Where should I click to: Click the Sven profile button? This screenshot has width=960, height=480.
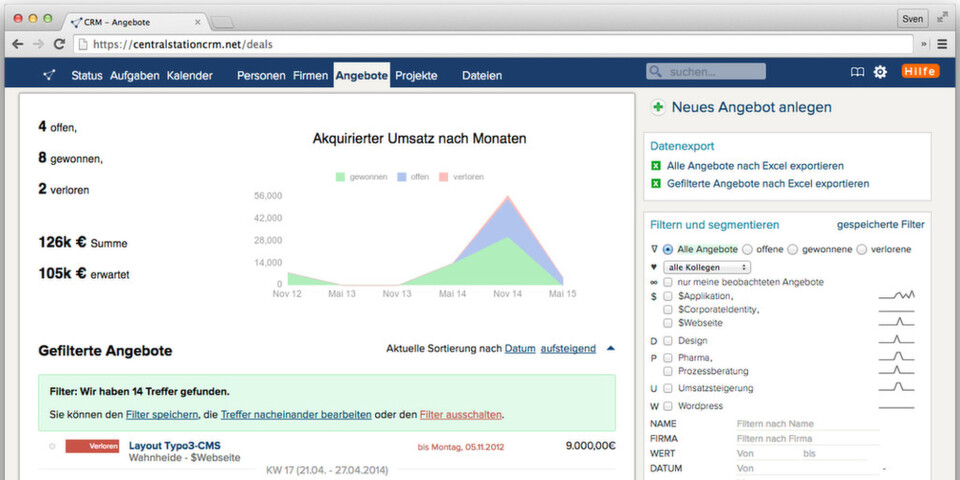coord(912,19)
